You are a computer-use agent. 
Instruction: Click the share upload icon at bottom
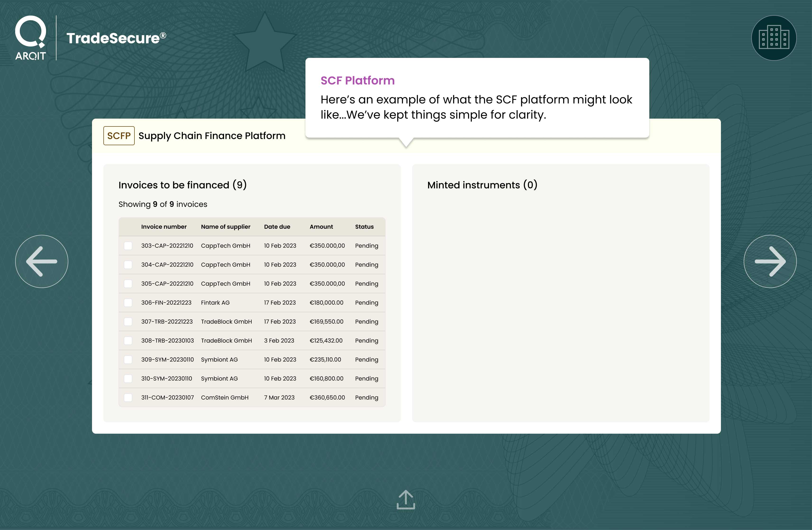point(406,500)
